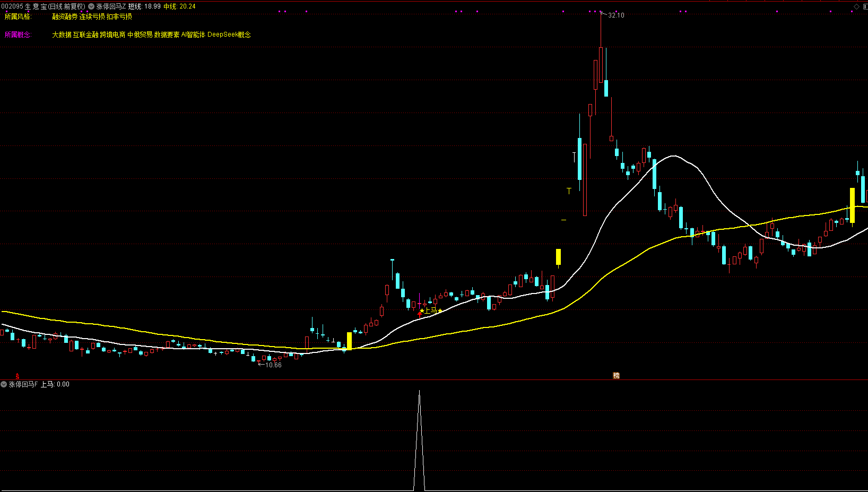Click the 所属风格 label
Screen dimensions: 868x492
pyautogui.click(x=18, y=17)
